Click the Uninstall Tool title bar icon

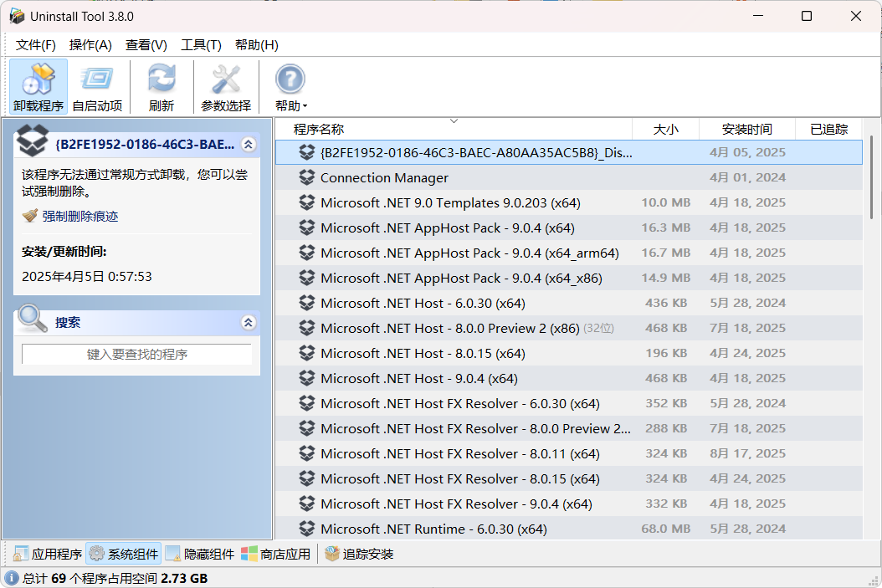pyautogui.click(x=17, y=16)
